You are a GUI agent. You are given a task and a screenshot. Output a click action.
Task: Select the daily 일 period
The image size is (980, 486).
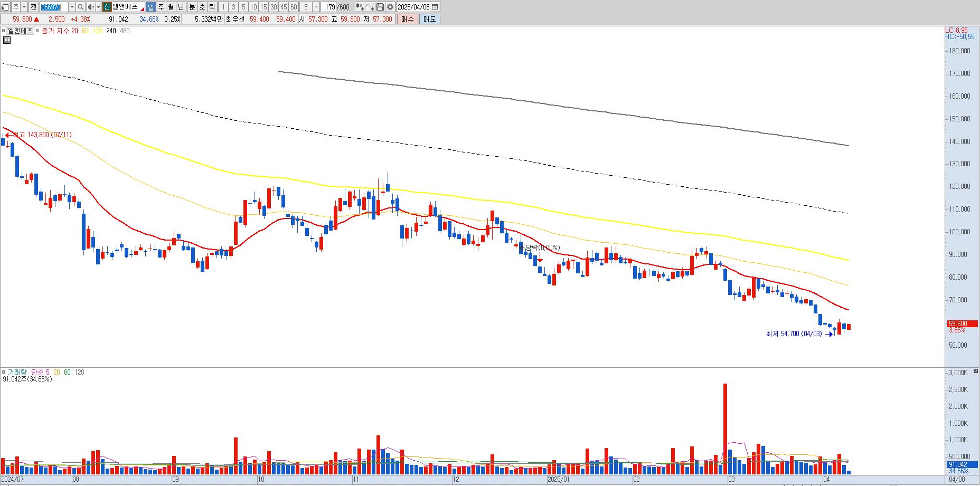[x=150, y=7]
